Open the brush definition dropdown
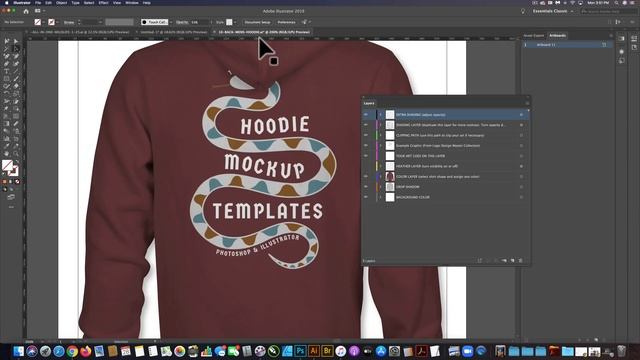 point(171,22)
